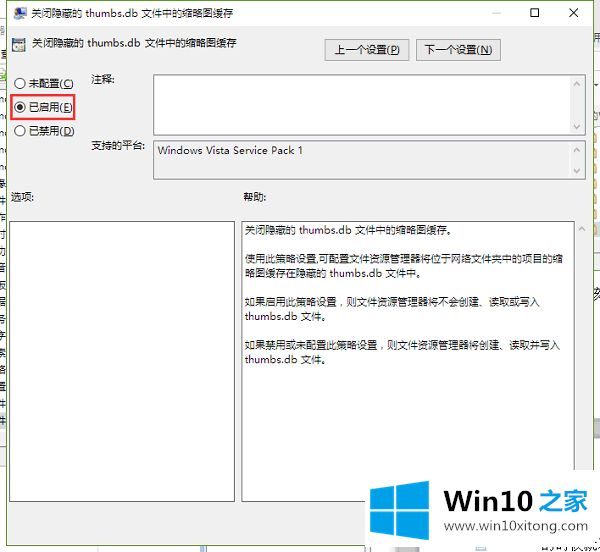Click scroll up arrow of help panel

pos(582,229)
